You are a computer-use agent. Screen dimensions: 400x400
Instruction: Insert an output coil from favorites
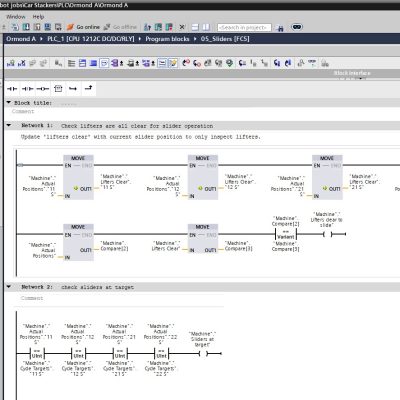click(x=43, y=89)
